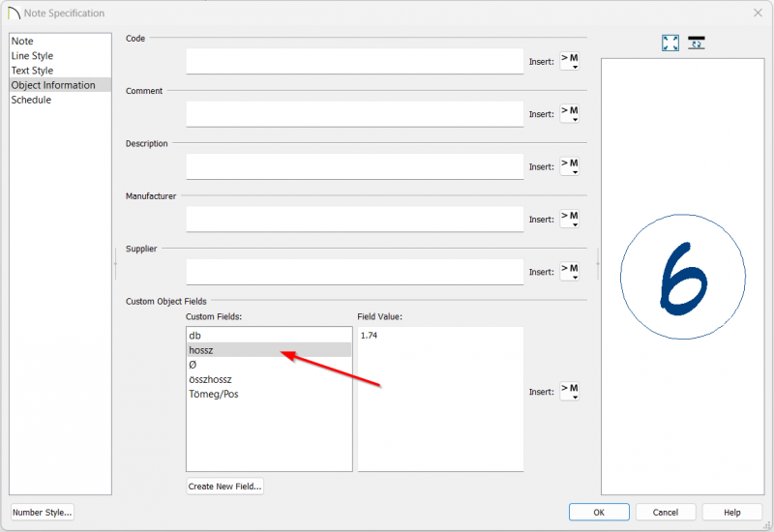
Task: Select the 'Ø' custom field
Action: [x=269, y=365]
